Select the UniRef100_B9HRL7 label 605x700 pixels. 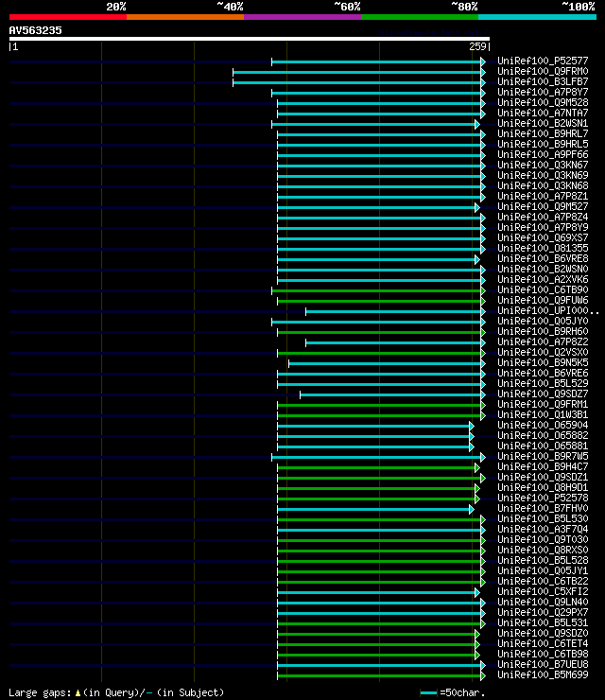point(543,134)
